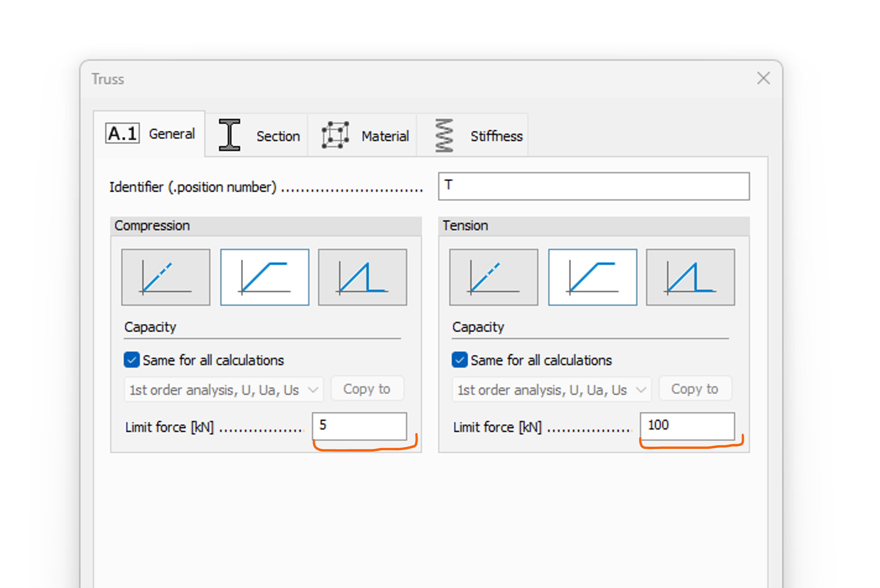Viewport: 880px width, 588px height.
Task: Select linear elastic behavior under Tension
Action: [494, 277]
